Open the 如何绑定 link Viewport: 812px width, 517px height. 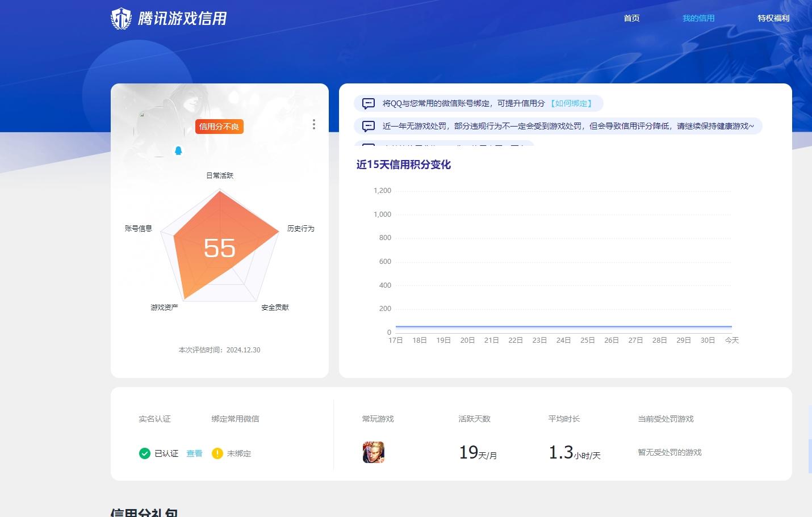pyautogui.click(x=571, y=103)
